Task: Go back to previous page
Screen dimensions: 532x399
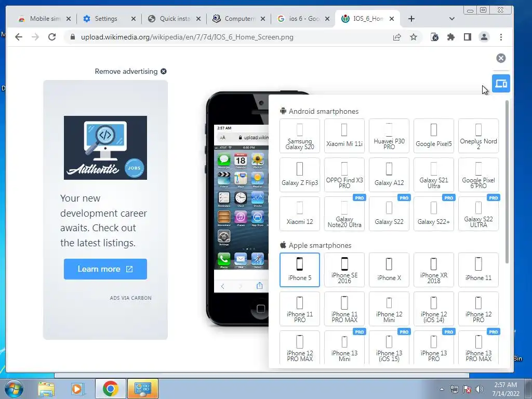Action: 19,37
